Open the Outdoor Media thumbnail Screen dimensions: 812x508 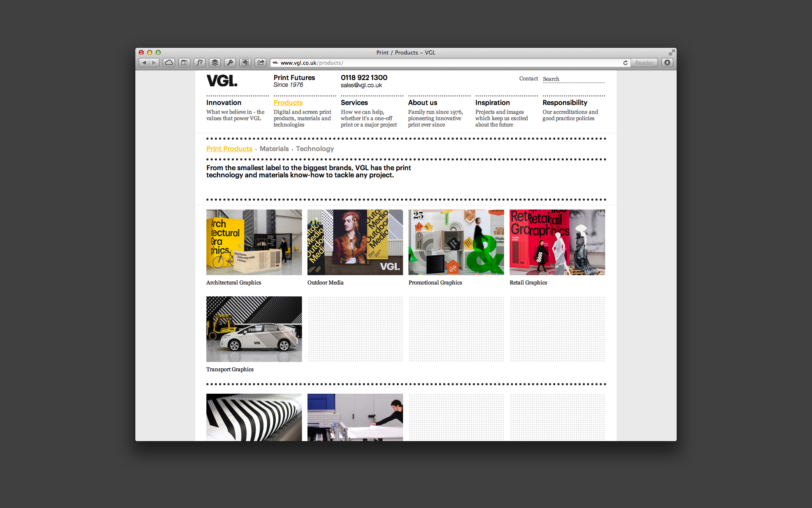click(x=355, y=242)
